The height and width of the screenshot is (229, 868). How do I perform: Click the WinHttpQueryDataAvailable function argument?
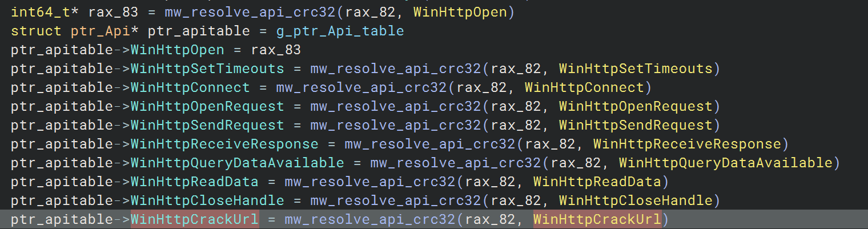coord(726,163)
